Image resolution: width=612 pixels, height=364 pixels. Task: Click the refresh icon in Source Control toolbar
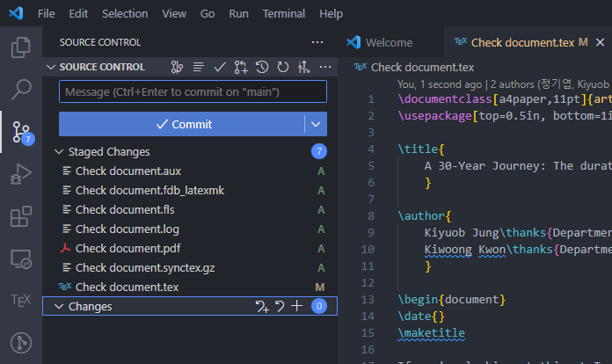[x=283, y=67]
